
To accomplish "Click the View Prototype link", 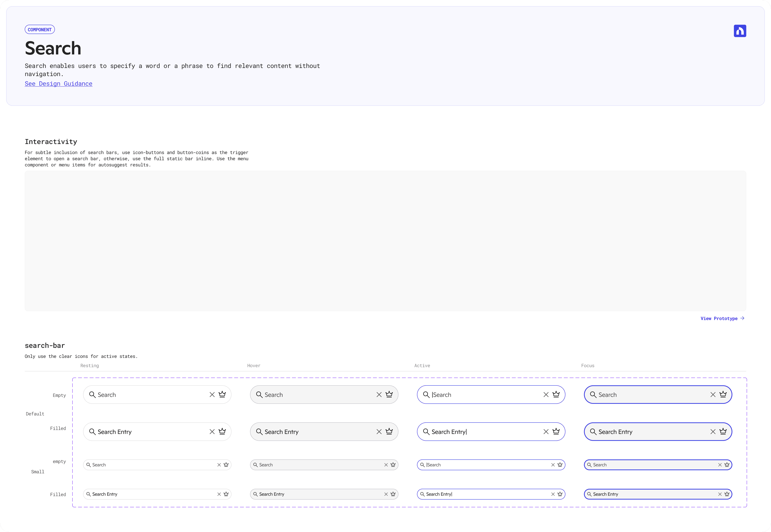I will pos(719,319).
